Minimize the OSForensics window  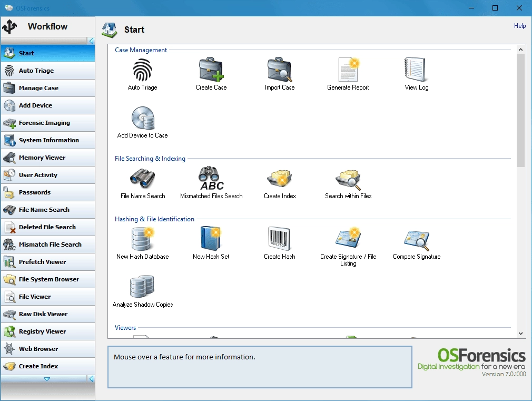(x=471, y=8)
